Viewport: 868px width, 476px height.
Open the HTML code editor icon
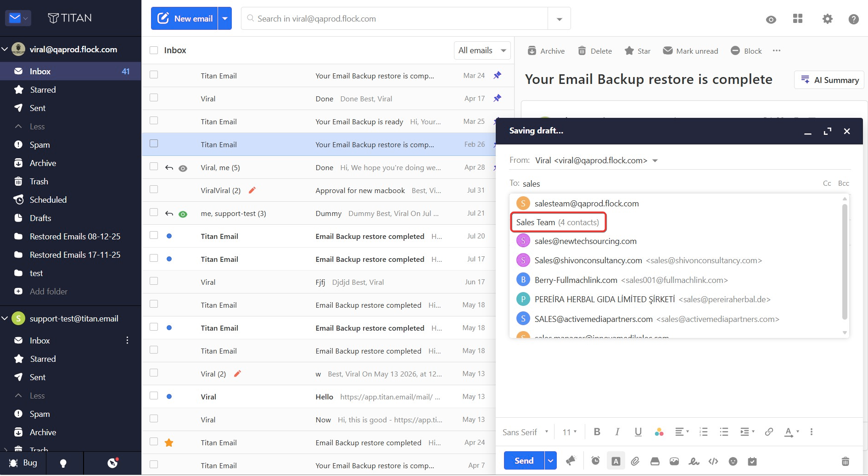coord(713,461)
